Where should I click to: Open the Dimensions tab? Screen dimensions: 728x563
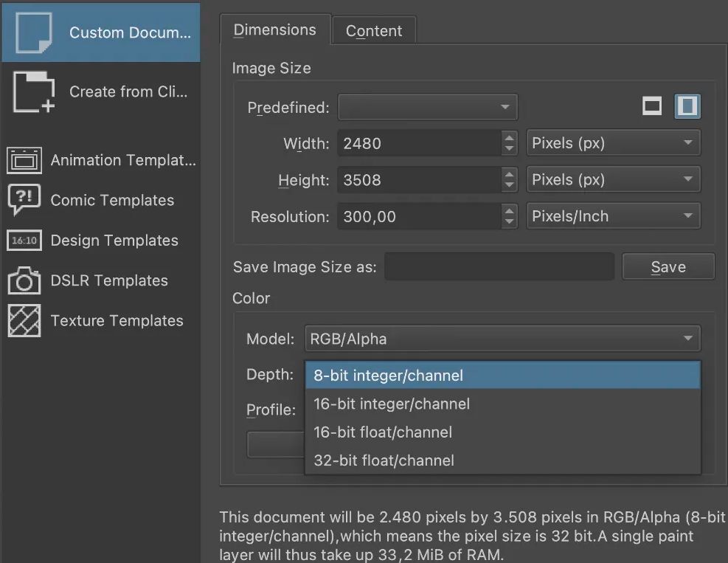click(x=274, y=30)
